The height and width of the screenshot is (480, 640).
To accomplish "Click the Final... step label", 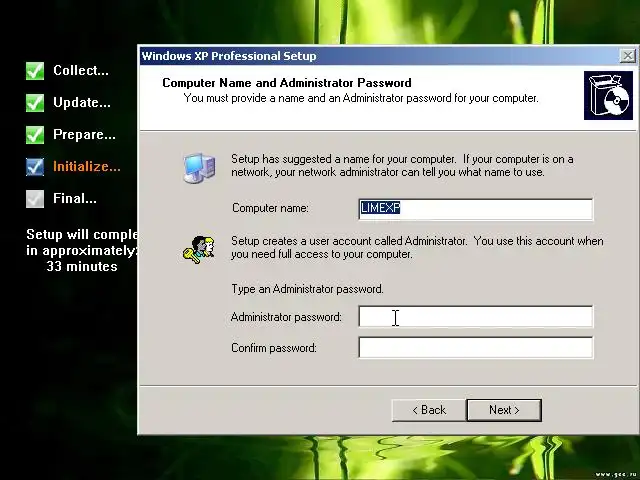I will [x=75, y=199].
